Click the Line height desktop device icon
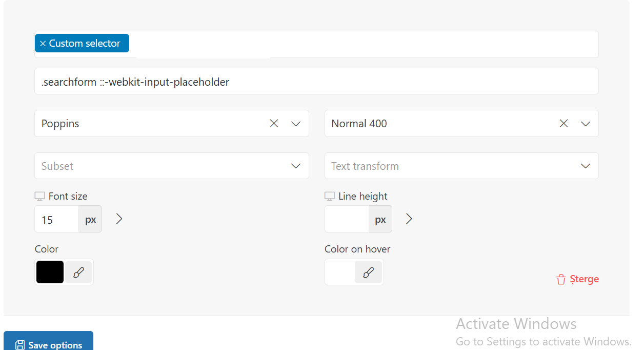This screenshot has height=350, width=644. coord(330,197)
